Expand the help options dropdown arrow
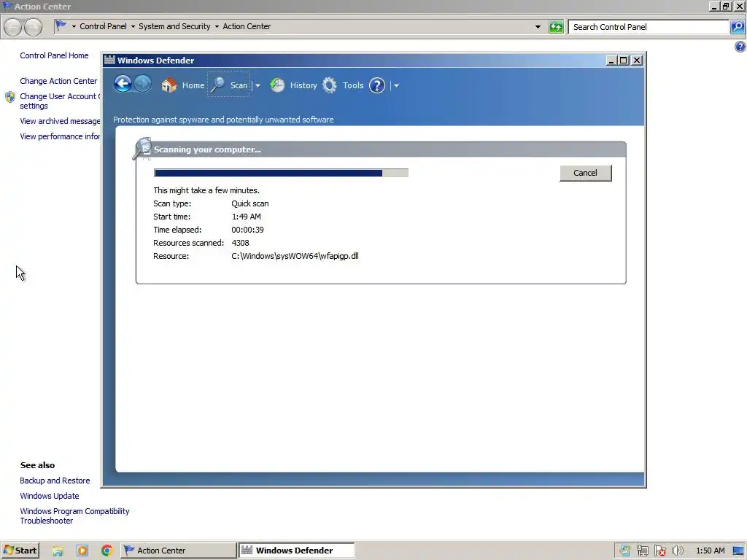This screenshot has height=560, width=747. point(396,86)
